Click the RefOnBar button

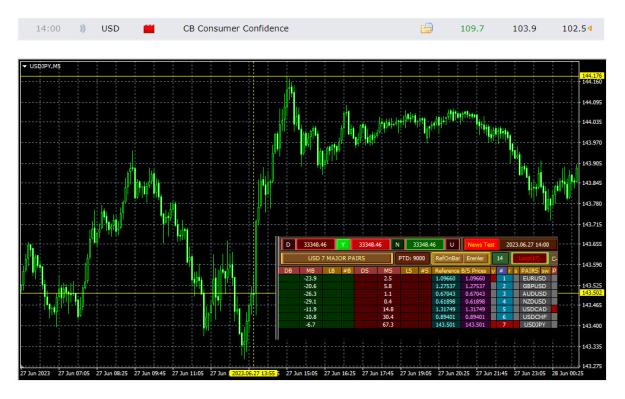coord(447,258)
